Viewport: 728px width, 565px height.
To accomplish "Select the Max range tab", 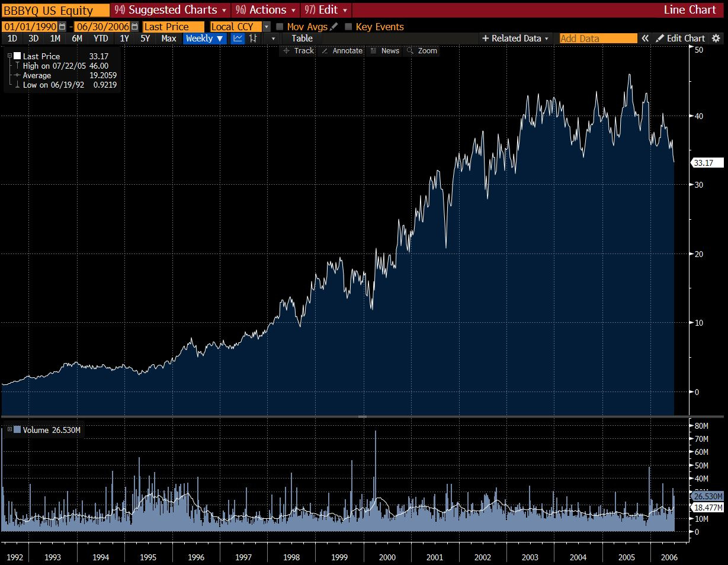I will tap(169, 38).
